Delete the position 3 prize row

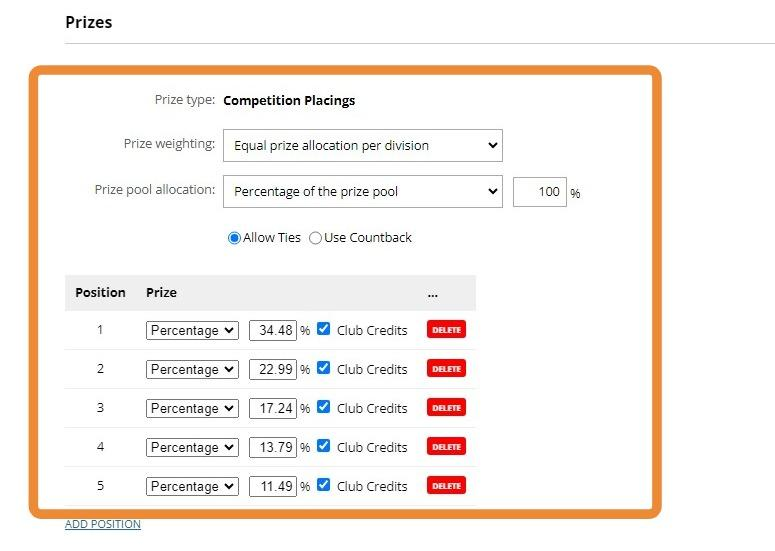coord(446,408)
